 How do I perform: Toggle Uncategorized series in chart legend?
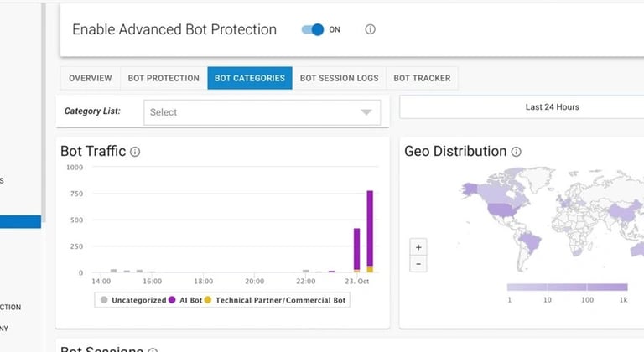click(133, 299)
